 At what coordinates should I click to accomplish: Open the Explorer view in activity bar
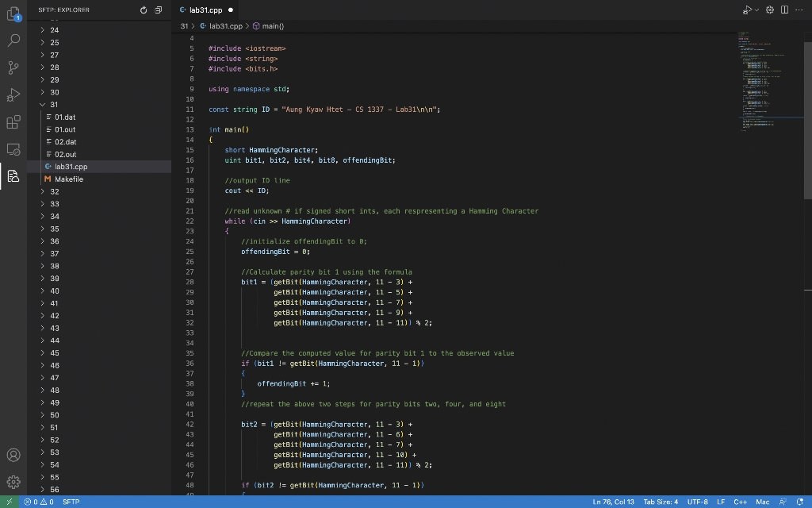[x=13, y=14]
